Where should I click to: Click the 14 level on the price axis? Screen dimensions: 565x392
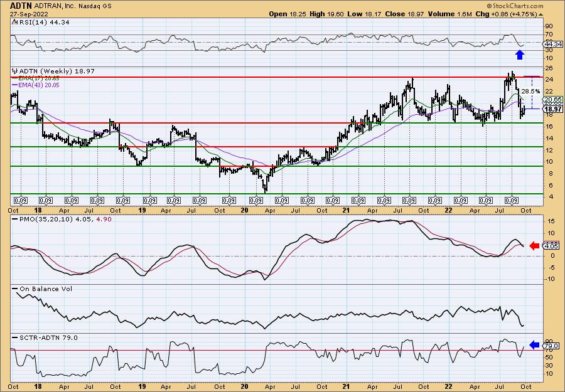click(549, 138)
